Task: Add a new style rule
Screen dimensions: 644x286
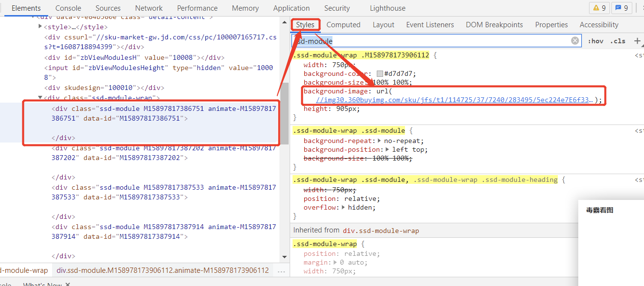Action: tap(637, 41)
